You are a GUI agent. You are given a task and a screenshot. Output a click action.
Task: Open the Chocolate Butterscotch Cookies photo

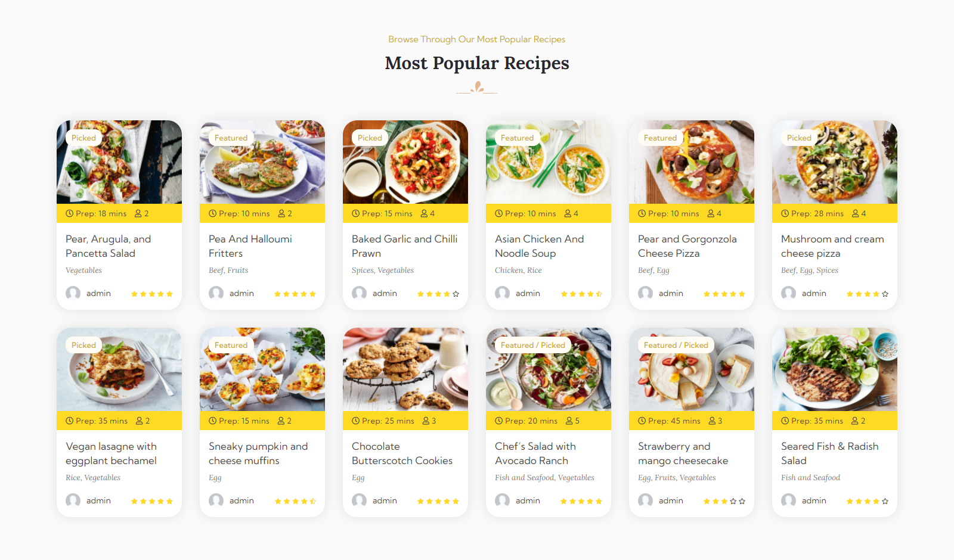click(405, 369)
